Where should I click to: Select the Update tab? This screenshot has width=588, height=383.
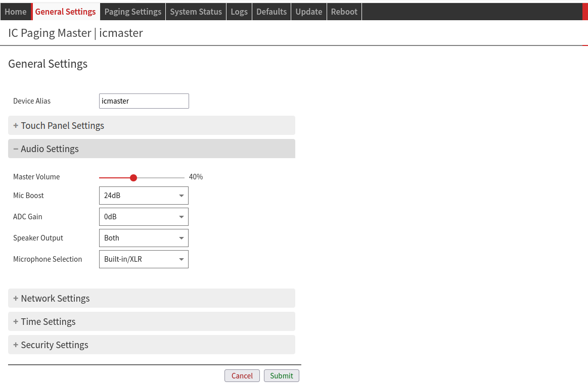click(308, 12)
